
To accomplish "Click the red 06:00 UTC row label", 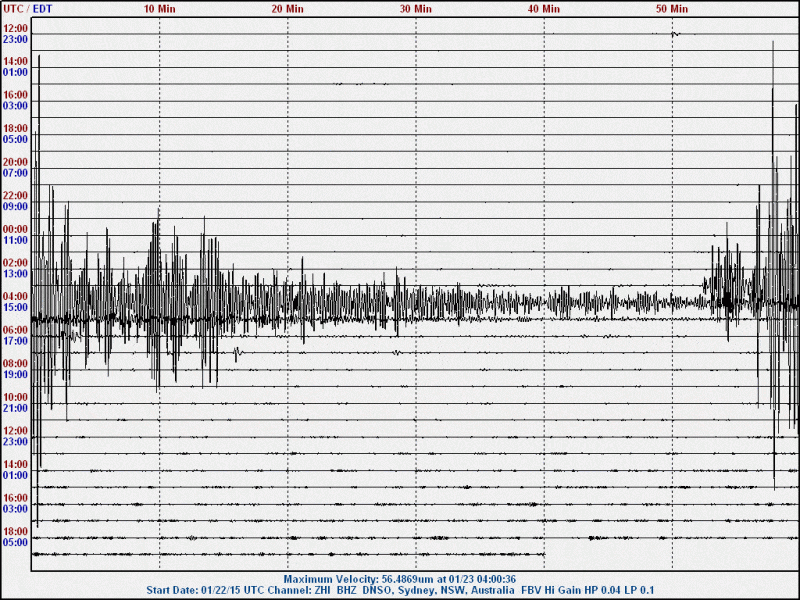I will [16, 330].
